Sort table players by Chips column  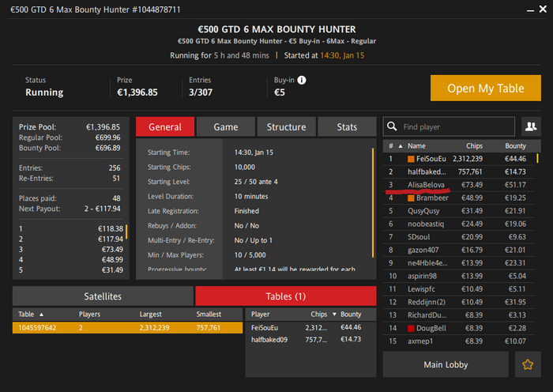coord(323,314)
